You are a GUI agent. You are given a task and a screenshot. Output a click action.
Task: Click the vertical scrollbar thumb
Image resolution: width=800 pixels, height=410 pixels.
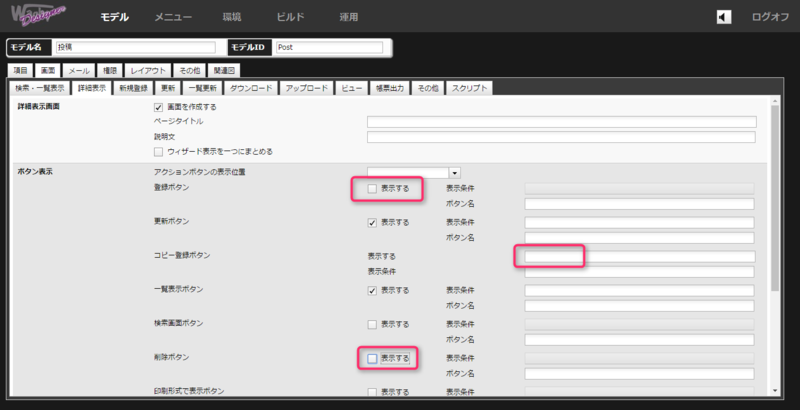(775, 199)
